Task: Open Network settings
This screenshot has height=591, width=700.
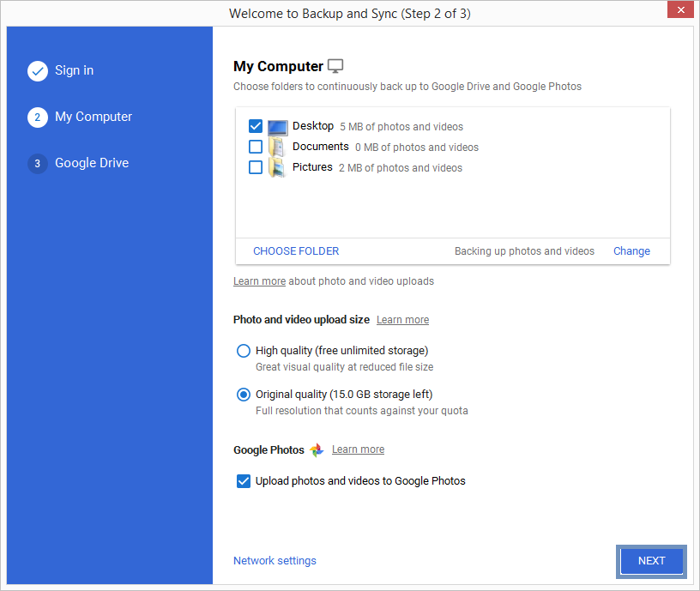Action: click(275, 561)
